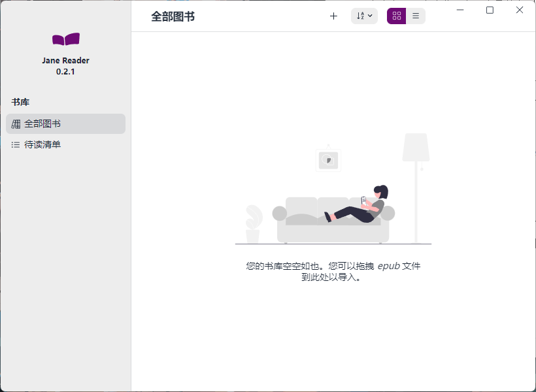536x392 pixels.
Task: Minimize the Jane Reader window
Action: [x=460, y=10]
